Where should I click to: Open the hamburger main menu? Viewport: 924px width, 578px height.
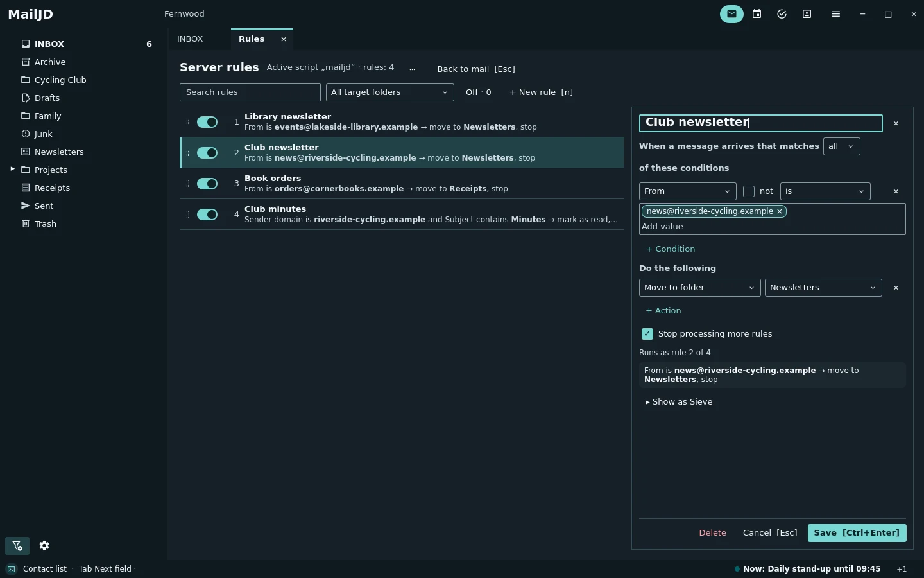(835, 14)
